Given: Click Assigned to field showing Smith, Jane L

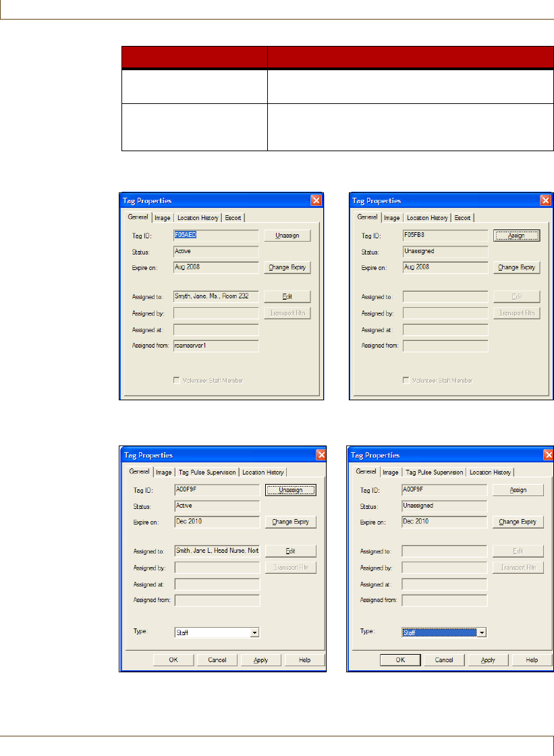Looking at the screenshot, I should coord(217,551).
